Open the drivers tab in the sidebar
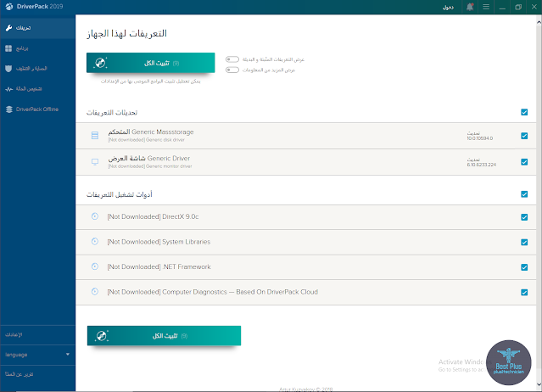The height and width of the screenshot is (392, 542). [x=37, y=28]
